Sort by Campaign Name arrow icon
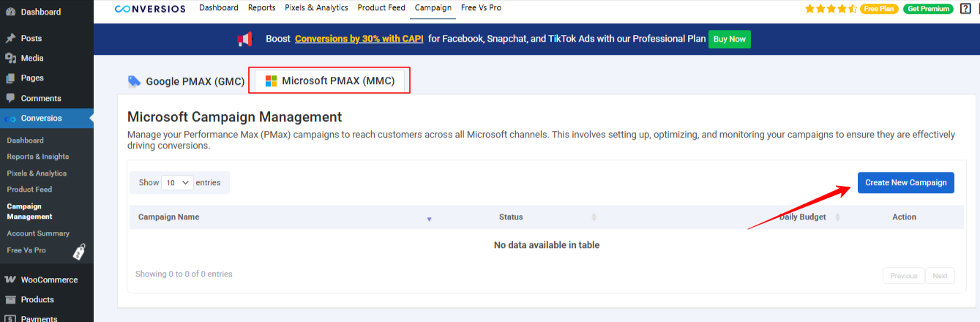 429,219
